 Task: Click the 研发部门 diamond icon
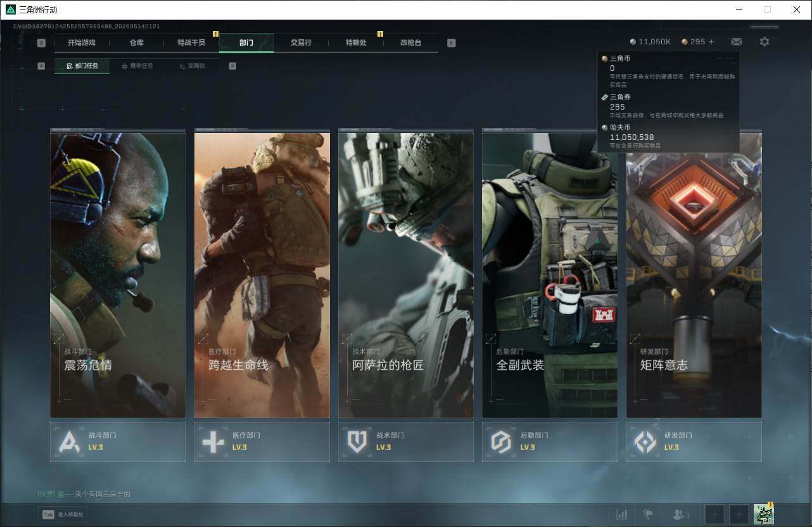pyautogui.click(x=645, y=441)
